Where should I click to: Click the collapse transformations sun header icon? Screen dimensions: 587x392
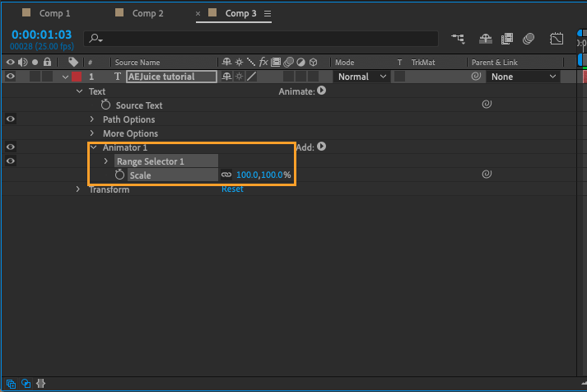click(239, 62)
